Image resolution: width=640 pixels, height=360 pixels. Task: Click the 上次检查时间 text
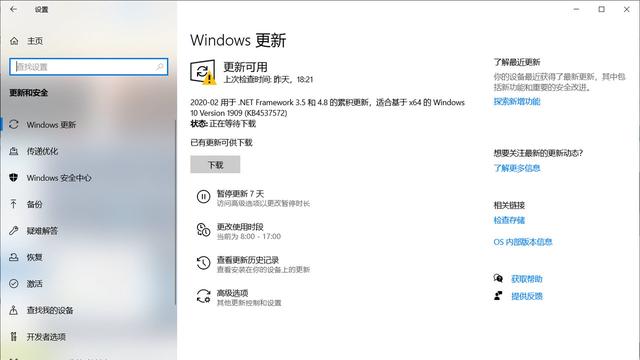(x=268, y=80)
